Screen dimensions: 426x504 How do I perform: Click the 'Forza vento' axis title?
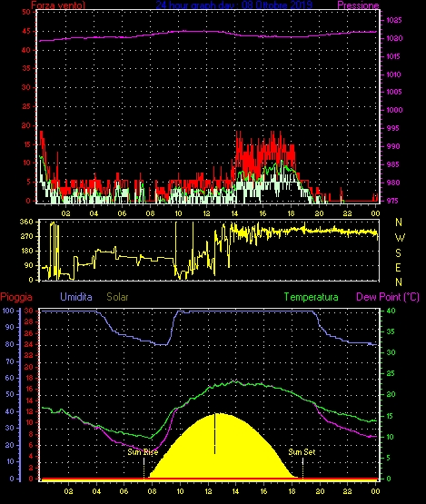(x=58, y=5)
